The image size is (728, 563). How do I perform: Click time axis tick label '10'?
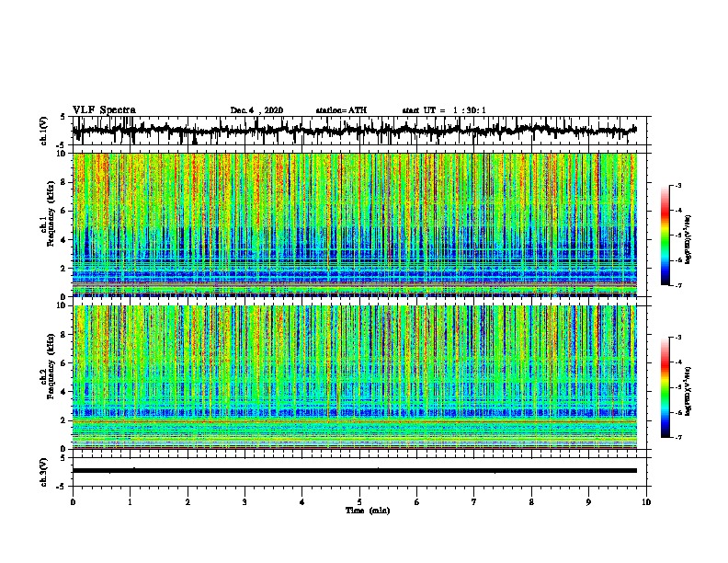(646, 502)
